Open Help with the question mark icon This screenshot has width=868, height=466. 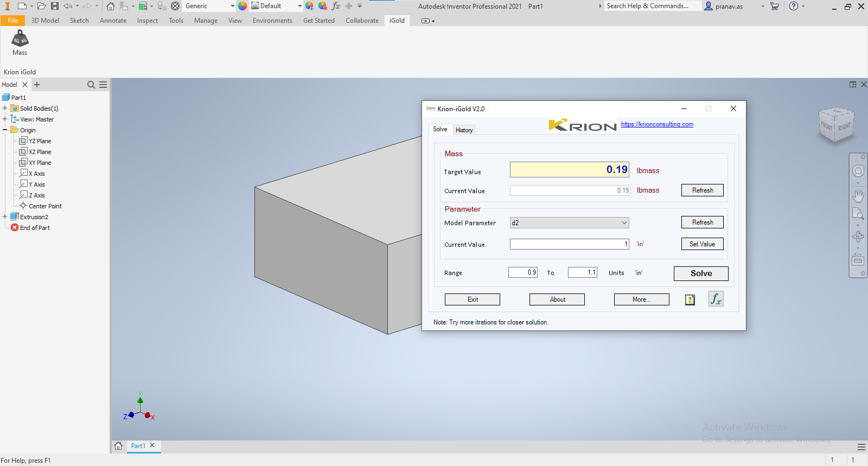click(x=794, y=7)
